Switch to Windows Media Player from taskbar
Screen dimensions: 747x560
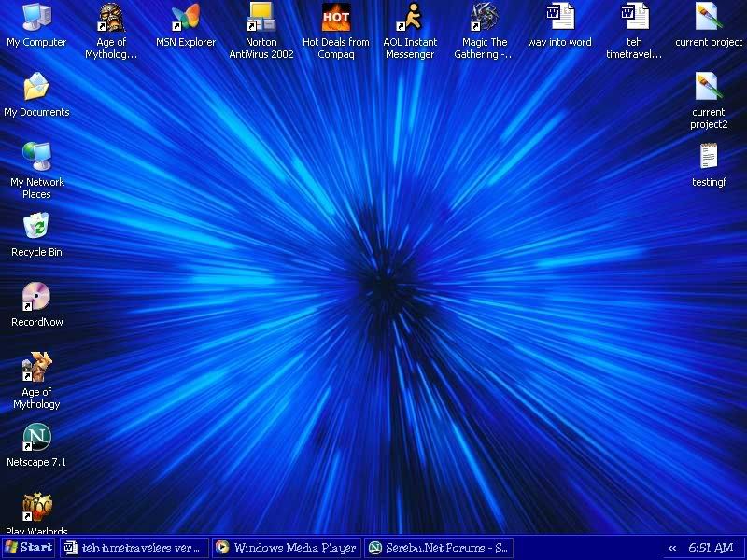287,548
